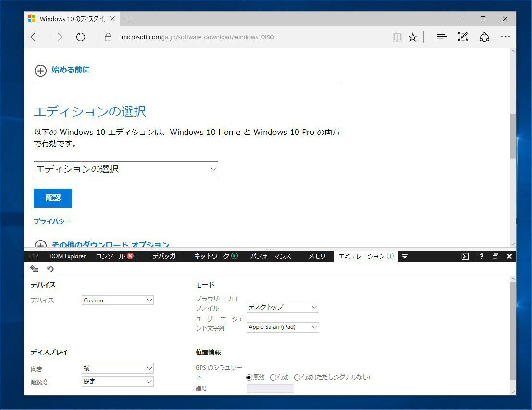Close the F12 developer tools pane
Viewport: 532px width, 410px height.
pos(509,256)
